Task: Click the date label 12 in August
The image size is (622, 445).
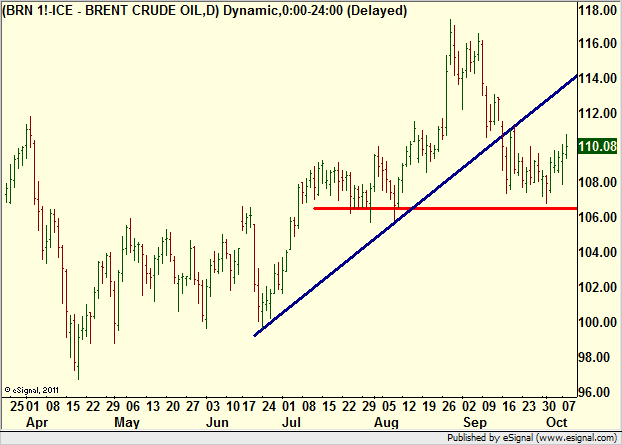Action: (x=409, y=406)
